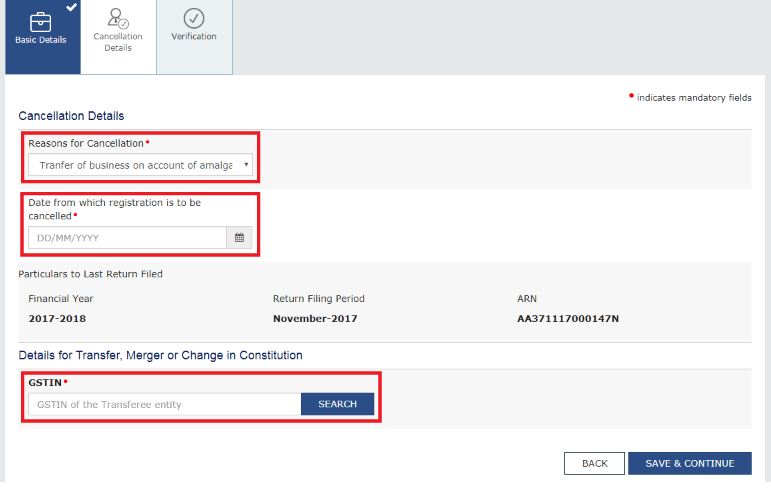771x500 pixels.
Task: Switch to the Basic Details tab label
Action: 41,40
